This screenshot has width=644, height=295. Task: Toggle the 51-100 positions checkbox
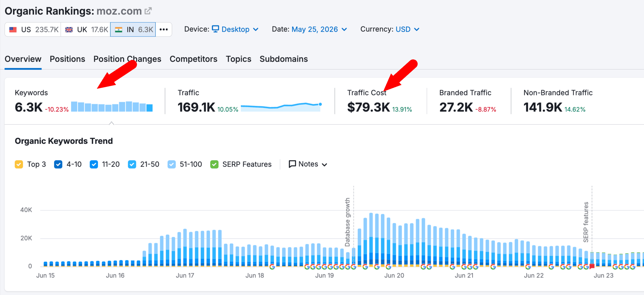coord(171,164)
